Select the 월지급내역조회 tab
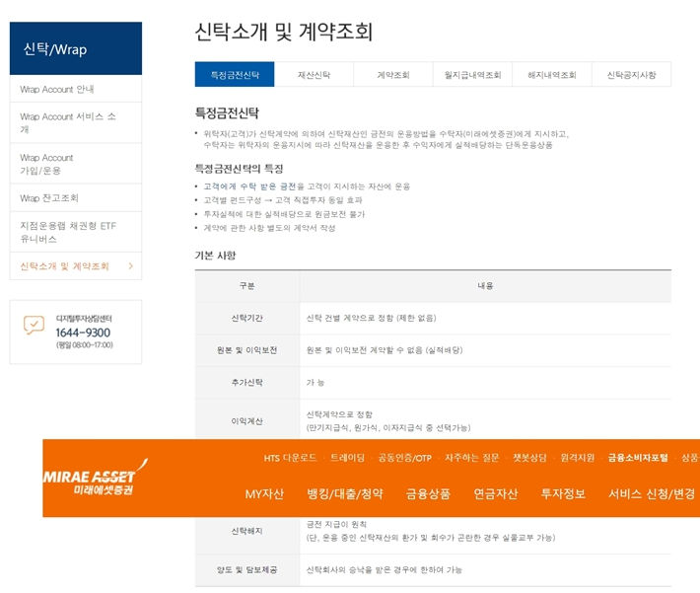Image resolution: width=700 pixels, height=593 pixels. [472, 75]
